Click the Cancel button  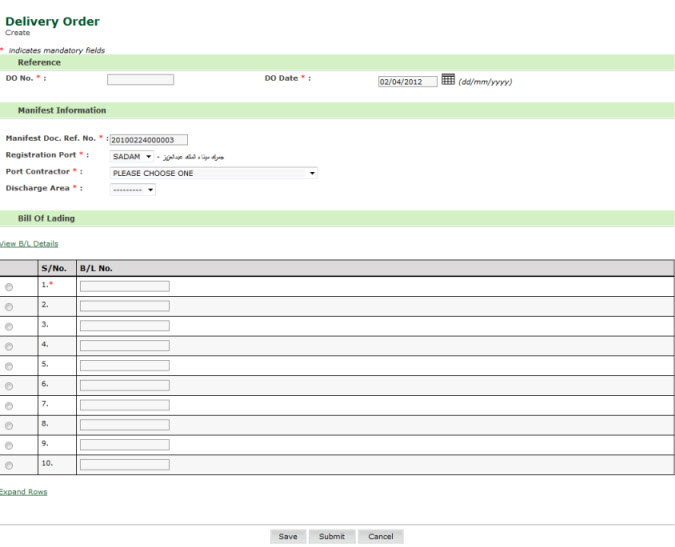click(x=380, y=537)
